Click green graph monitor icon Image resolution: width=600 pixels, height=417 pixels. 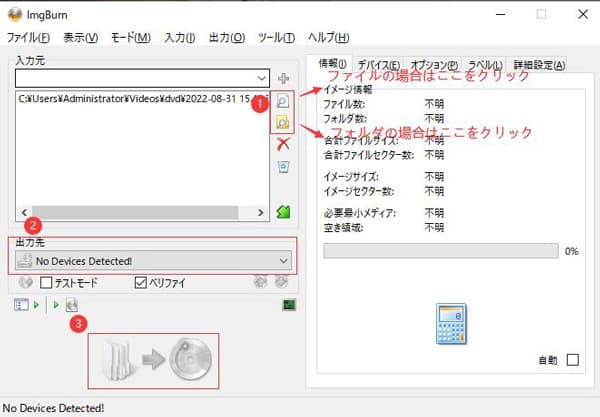click(x=289, y=305)
